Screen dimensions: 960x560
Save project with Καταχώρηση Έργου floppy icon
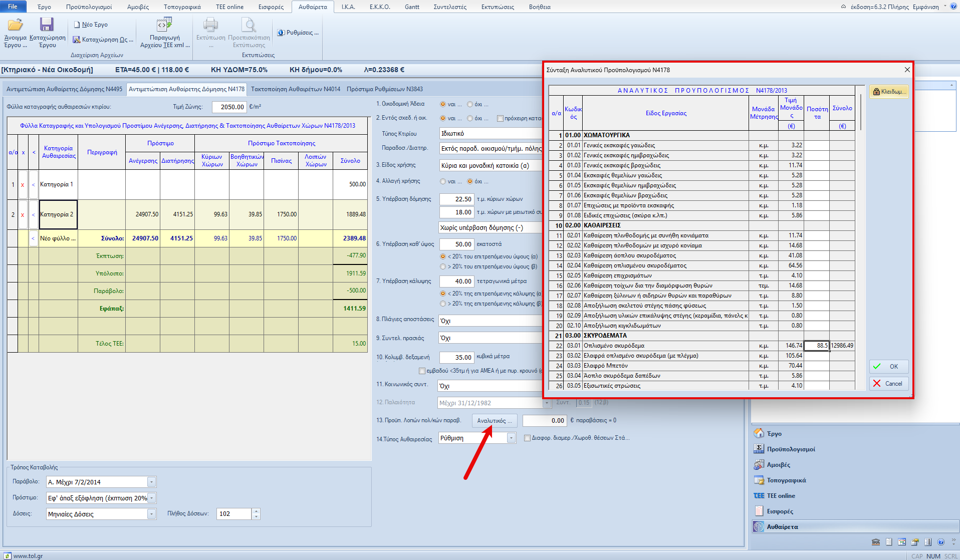click(x=47, y=26)
